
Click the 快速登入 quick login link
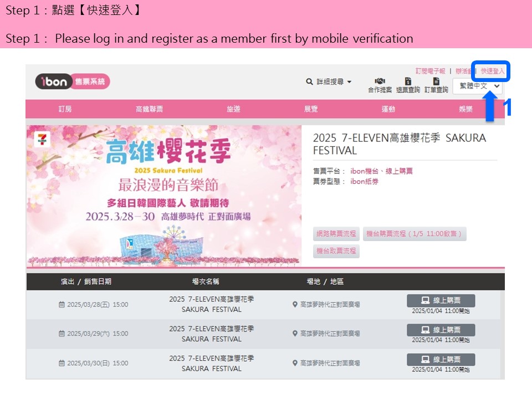pos(493,71)
